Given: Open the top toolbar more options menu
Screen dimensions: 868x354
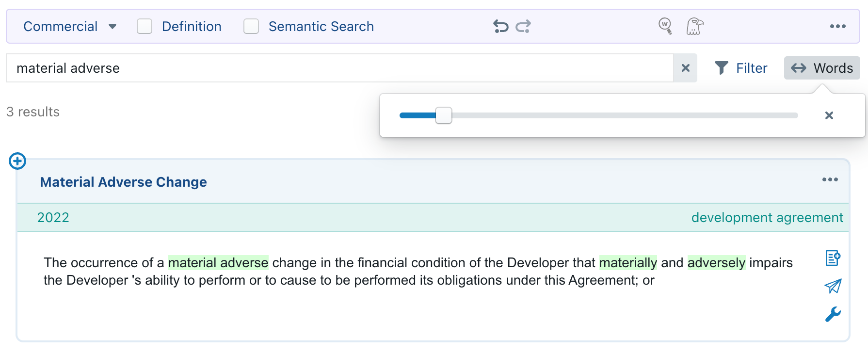Looking at the screenshot, I should 837,26.
